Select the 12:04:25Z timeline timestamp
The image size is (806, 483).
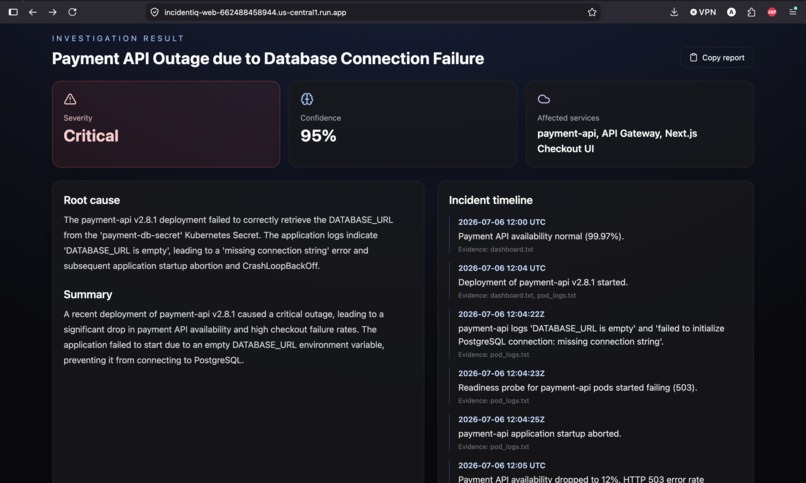pyautogui.click(x=501, y=419)
